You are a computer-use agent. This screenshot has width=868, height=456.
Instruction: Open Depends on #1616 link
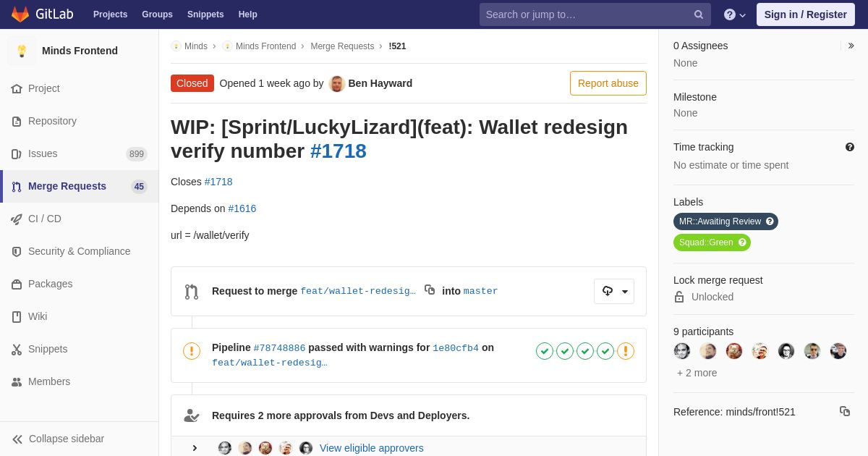coord(242,208)
